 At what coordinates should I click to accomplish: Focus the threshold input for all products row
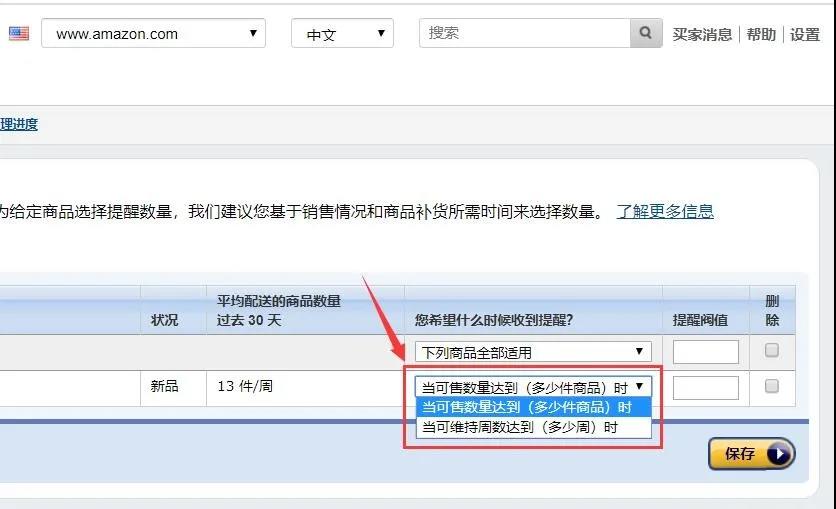click(705, 352)
